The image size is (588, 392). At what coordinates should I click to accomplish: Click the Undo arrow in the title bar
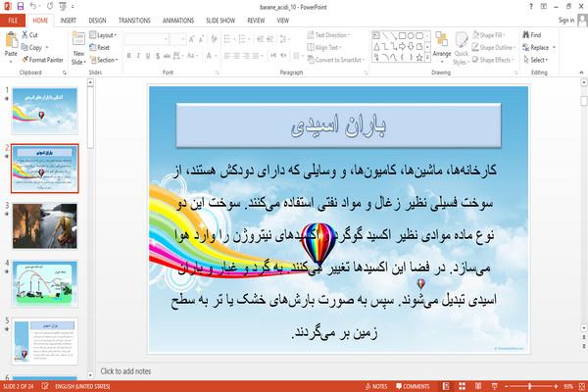pyautogui.click(x=33, y=6)
